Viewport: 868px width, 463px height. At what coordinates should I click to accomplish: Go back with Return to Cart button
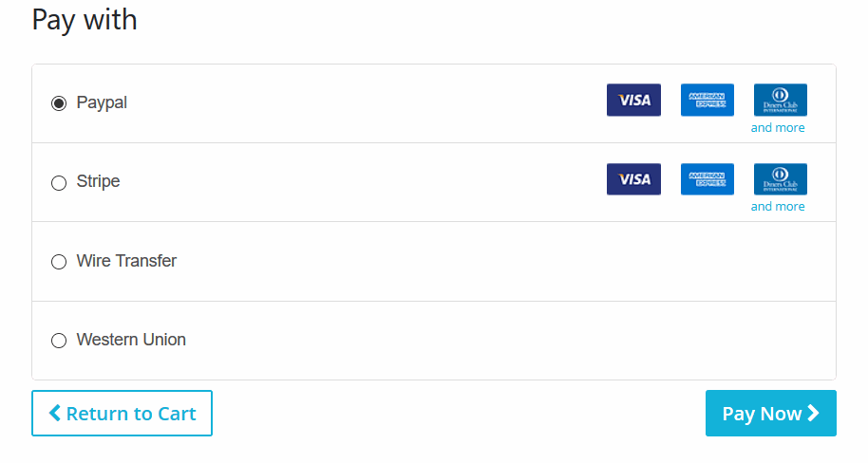(x=122, y=414)
